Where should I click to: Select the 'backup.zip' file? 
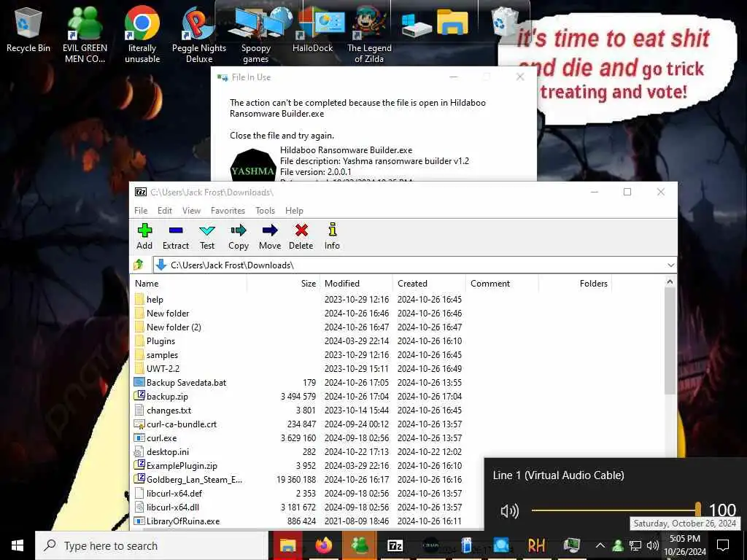click(x=298, y=396)
